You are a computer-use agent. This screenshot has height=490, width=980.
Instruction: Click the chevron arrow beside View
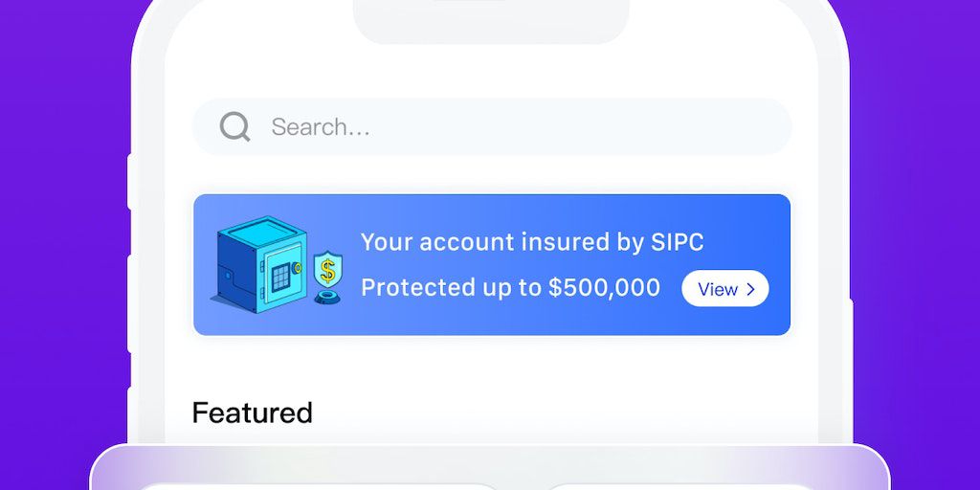751,289
